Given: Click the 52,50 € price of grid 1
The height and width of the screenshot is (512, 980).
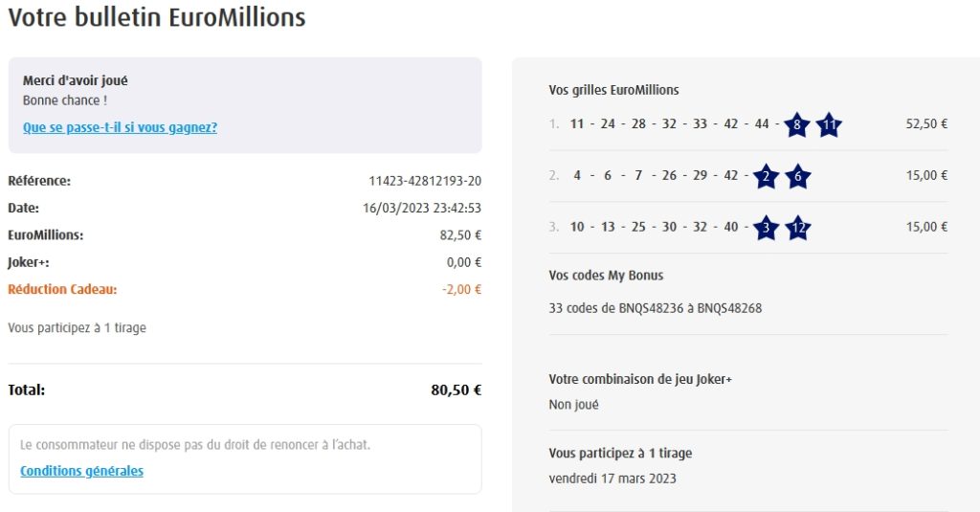Looking at the screenshot, I should (926, 123).
